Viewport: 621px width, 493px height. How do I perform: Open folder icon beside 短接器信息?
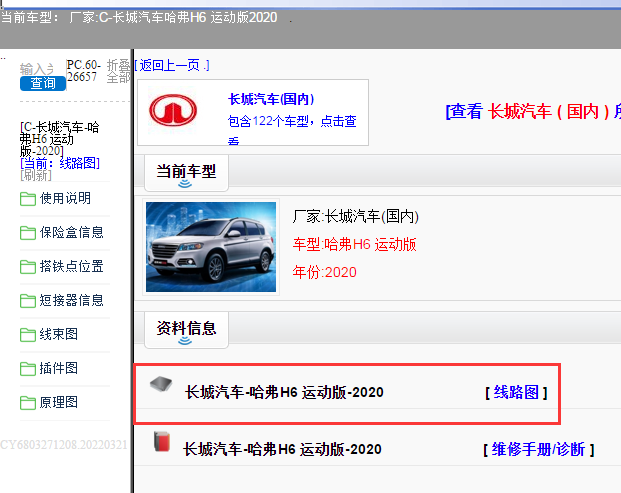pos(28,301)
